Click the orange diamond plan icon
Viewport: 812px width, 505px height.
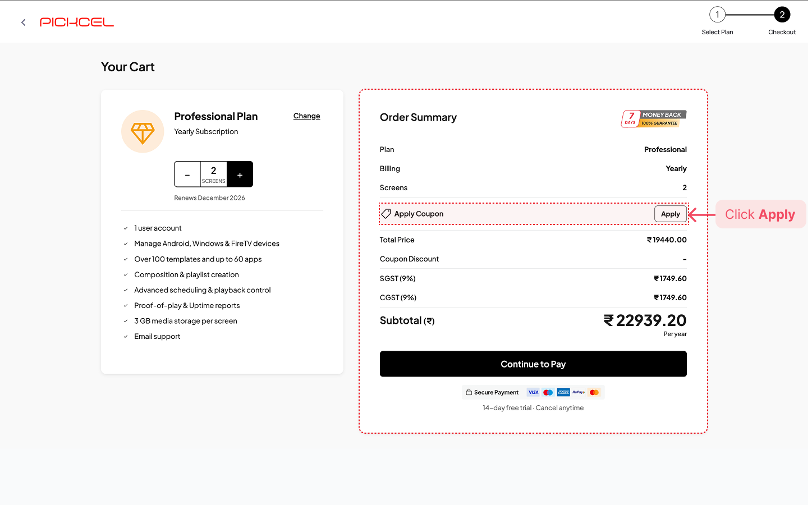[x=143, y=132]
